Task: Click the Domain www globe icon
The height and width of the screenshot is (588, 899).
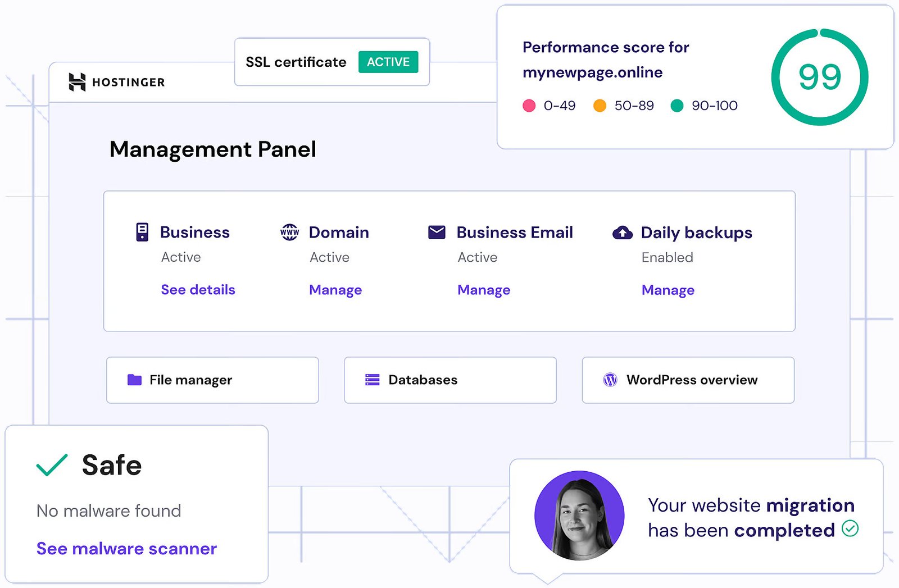Action: click(x=289, y=232)
